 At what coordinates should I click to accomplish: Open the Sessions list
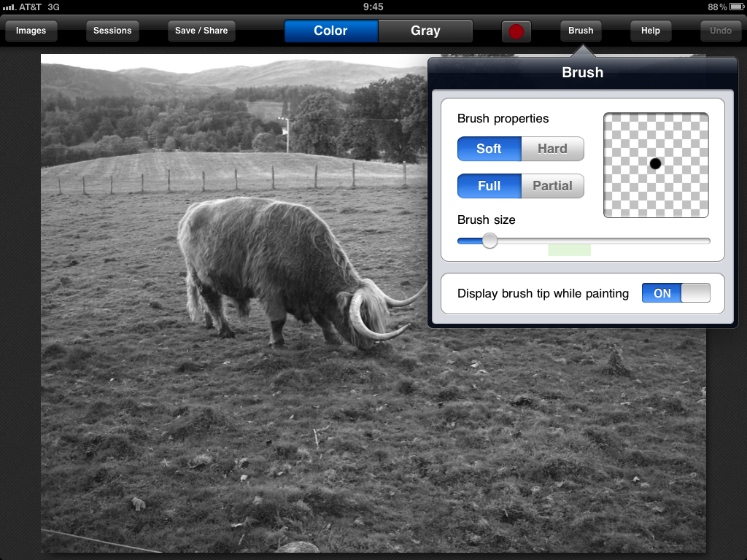[x=112, y=31]
